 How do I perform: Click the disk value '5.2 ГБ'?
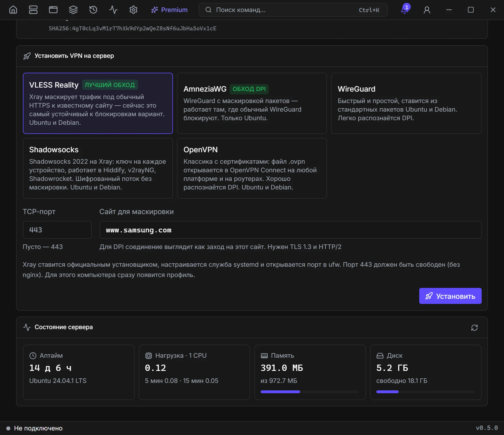(x=392, y=368)
